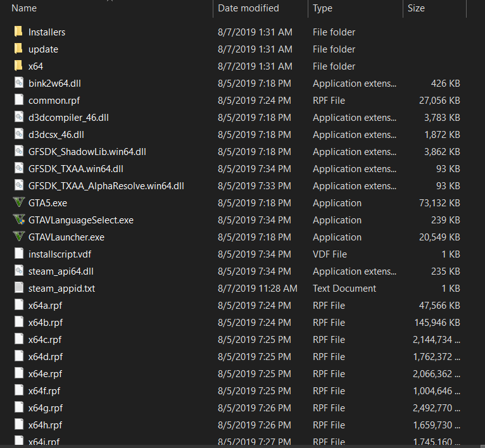Click the 145,946 KB size of x64b.rpf
Screen dimensions: 485x448
[x=437, y=323]
